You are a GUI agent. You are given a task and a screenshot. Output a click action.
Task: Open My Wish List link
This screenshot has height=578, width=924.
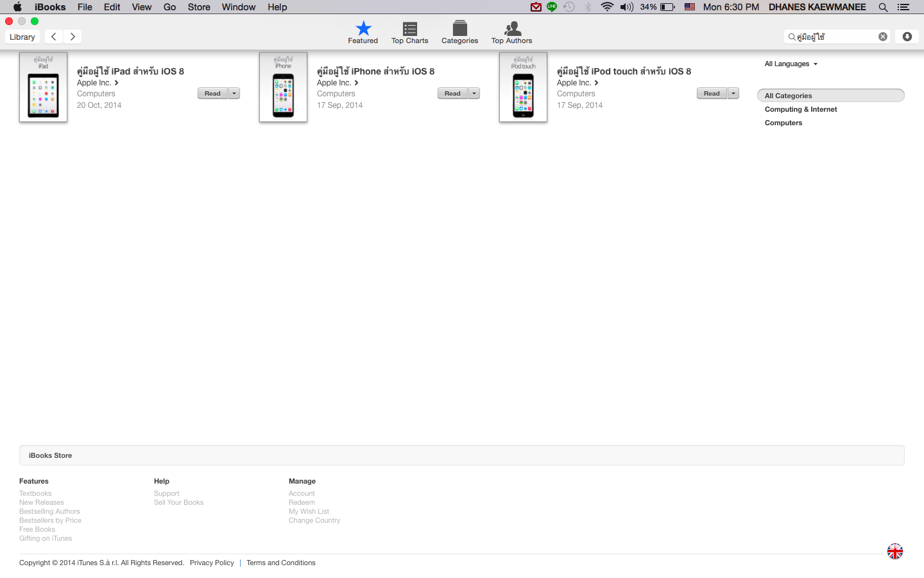[x=309, y=511]
